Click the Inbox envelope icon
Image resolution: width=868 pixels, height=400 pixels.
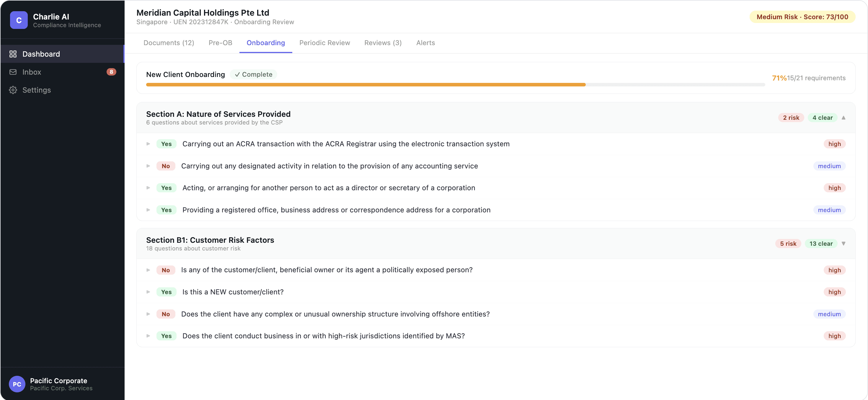[13, 72]
